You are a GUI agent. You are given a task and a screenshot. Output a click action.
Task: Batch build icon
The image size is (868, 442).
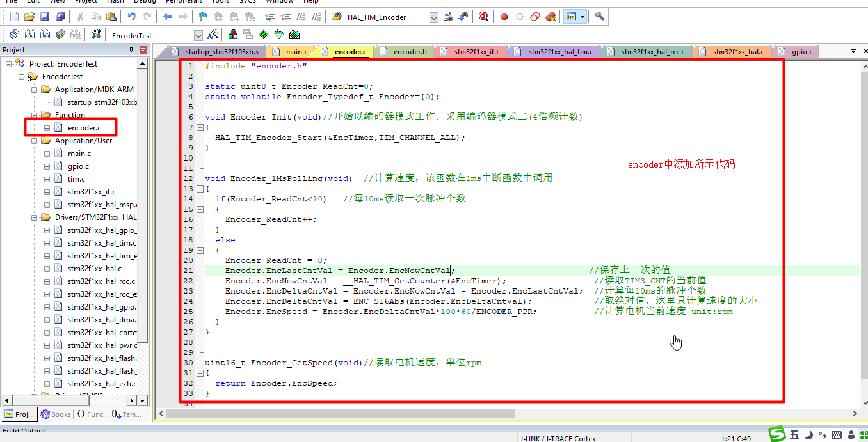[60, 35]
